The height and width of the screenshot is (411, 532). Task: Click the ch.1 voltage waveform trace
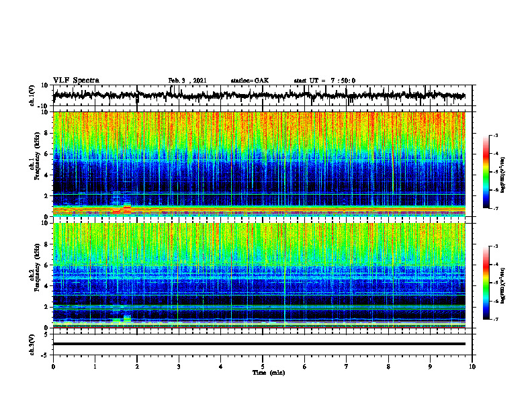(259, 95)
